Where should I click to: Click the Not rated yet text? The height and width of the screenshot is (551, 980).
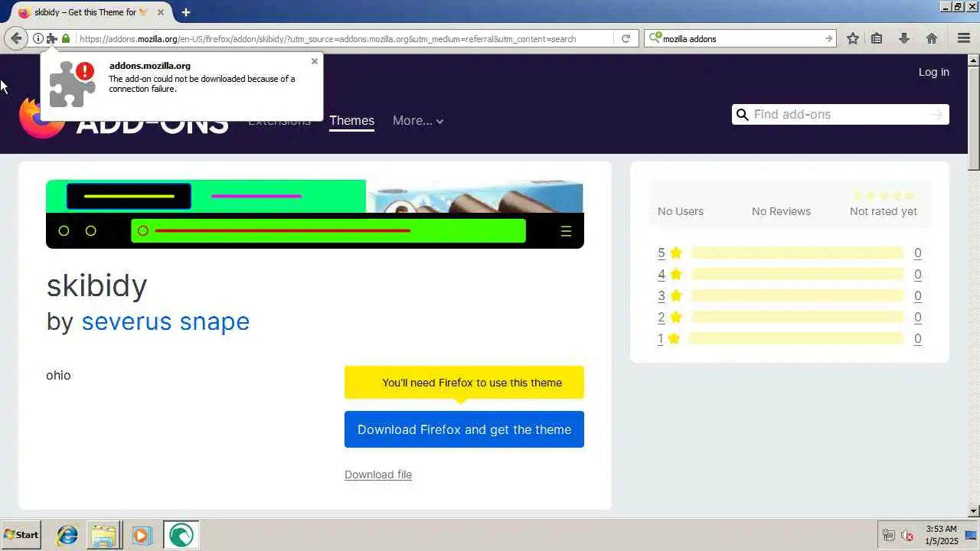pos(884,211)
